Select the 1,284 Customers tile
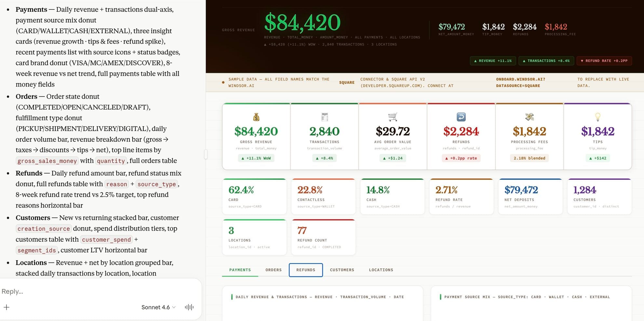The image size is (644, 321). point(599,196)
